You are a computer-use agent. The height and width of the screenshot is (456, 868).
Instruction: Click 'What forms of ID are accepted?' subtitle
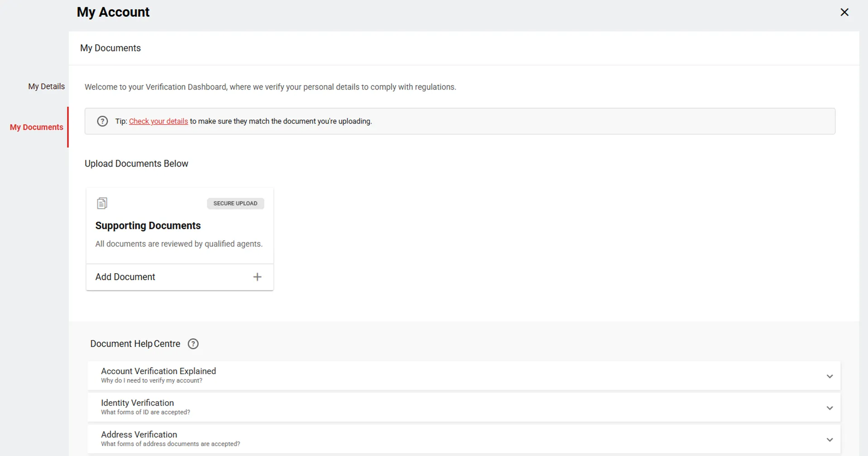pyautogui.click(x=145, y=412)
